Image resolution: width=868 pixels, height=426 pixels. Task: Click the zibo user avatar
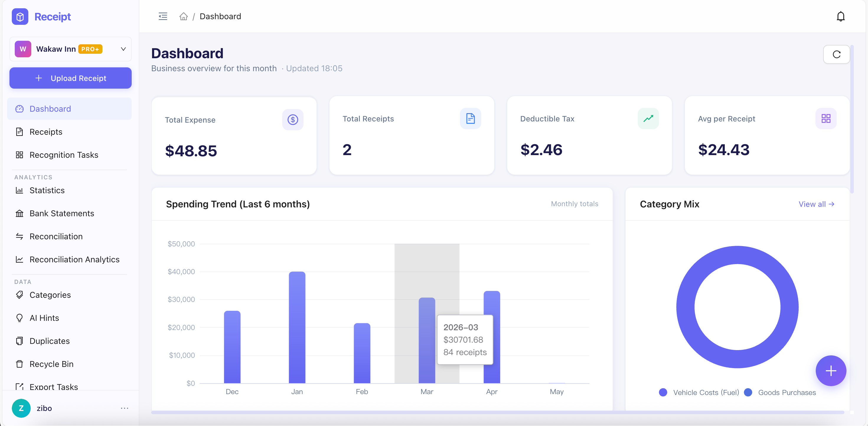[x=21, y=408]
